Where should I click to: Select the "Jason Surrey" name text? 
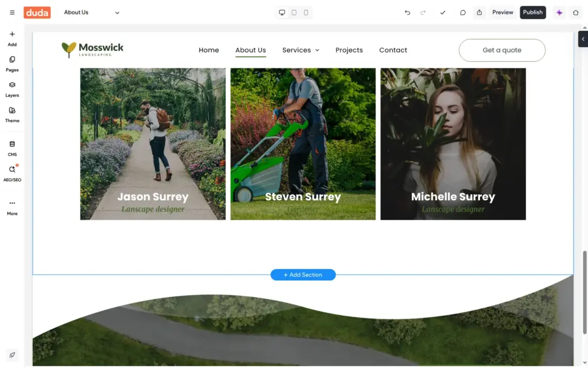click(153, 197)
